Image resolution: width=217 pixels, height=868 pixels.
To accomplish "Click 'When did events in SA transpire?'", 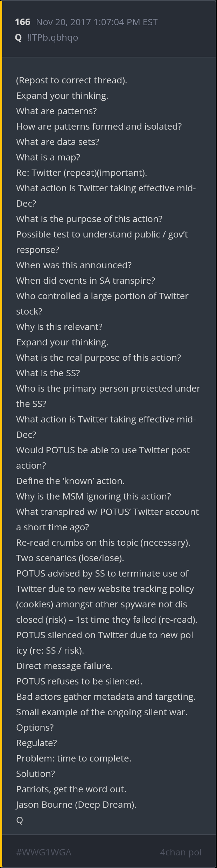I will point(85,281).
